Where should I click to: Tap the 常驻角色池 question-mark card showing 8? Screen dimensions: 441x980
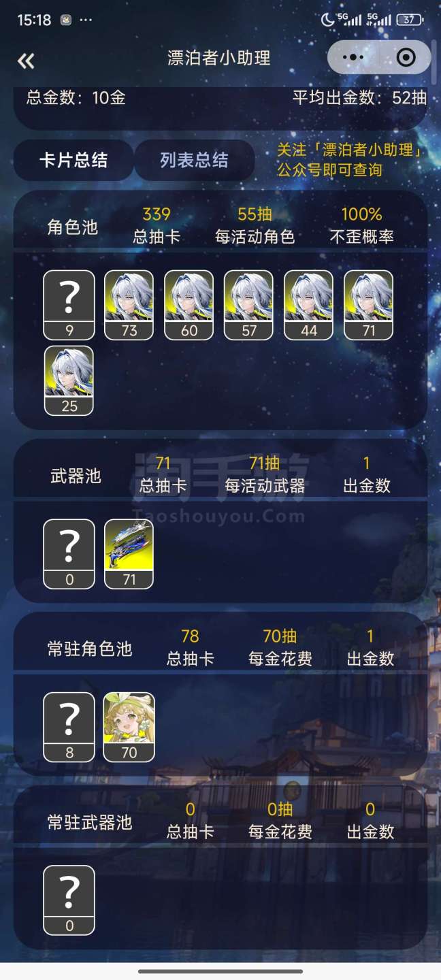pos(69,727)
